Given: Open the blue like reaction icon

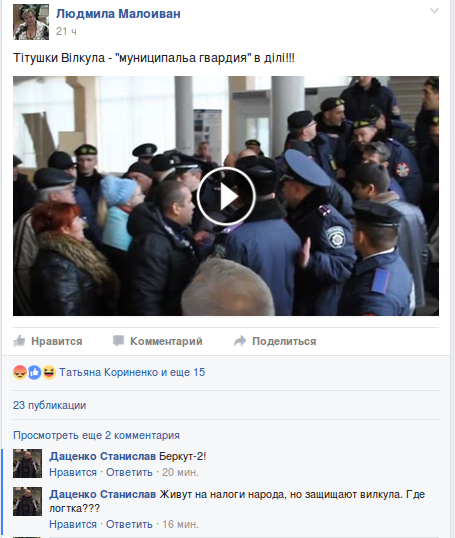Looking at the screenshot, I should [34, 372].
